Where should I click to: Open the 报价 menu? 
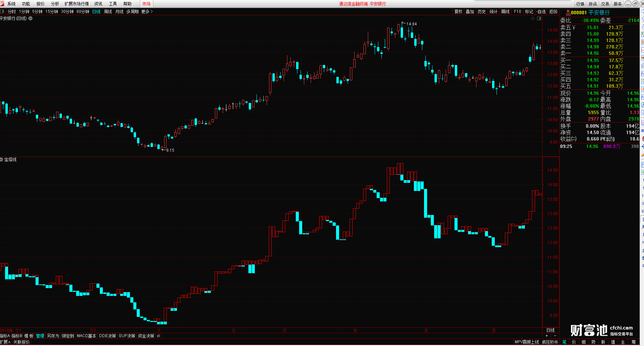(40, 4)
